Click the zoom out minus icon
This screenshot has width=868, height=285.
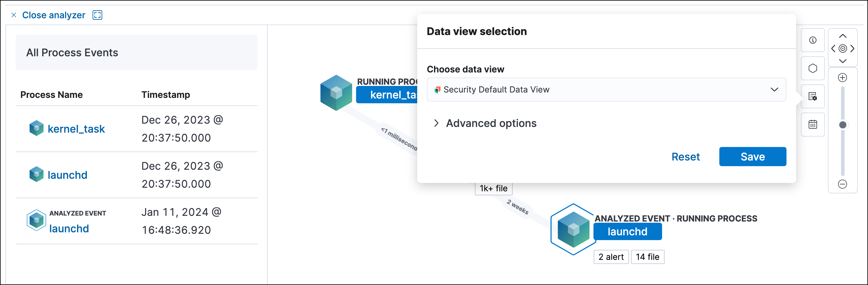pyautogui.click(x=843, y=184)
